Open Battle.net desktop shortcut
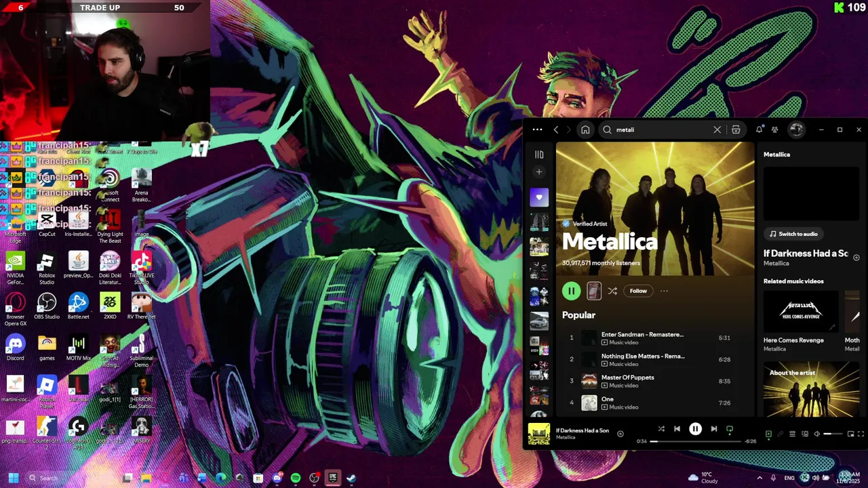This screenshot has height=488, width=868. (78, 306)
